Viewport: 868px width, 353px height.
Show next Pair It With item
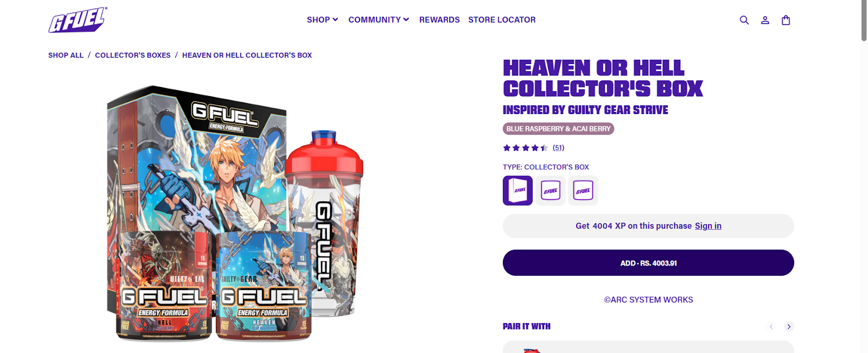click(x=789, y=326)
